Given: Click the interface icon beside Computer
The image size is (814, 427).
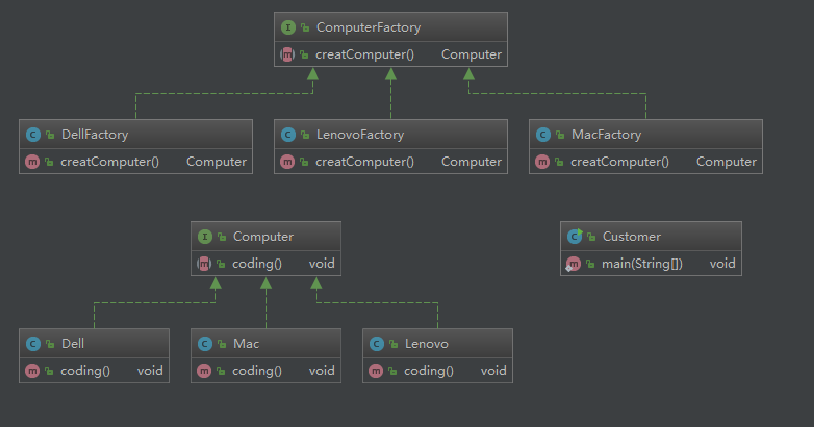Looking at the screenshot, I should 205,237.
